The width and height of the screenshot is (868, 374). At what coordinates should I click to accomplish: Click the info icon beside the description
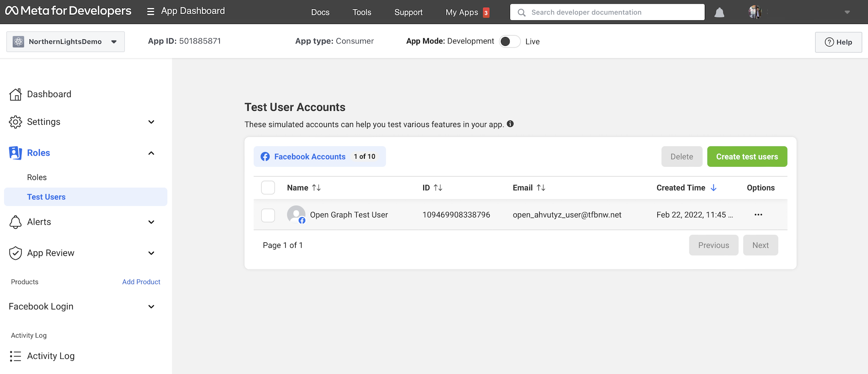(510, 124)
